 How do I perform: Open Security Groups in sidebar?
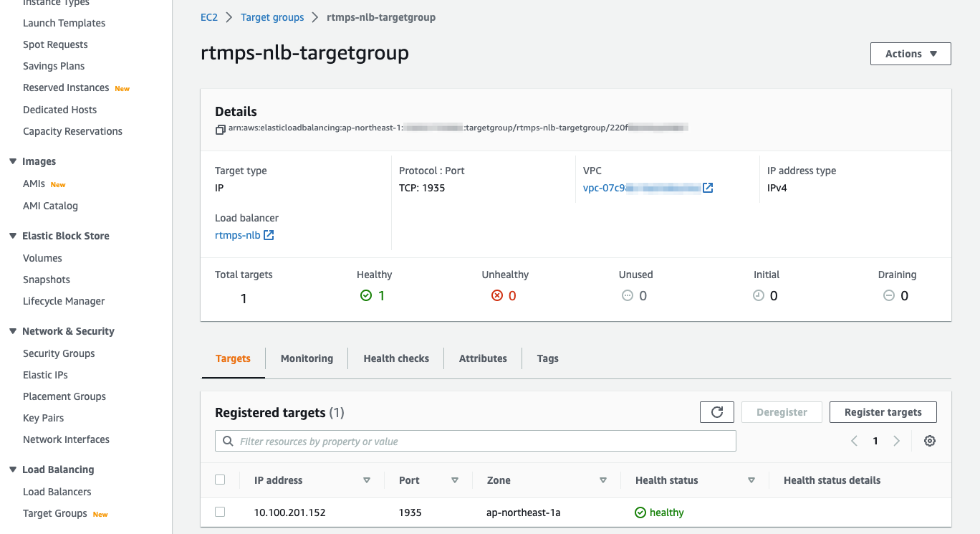tap(59, 353)
